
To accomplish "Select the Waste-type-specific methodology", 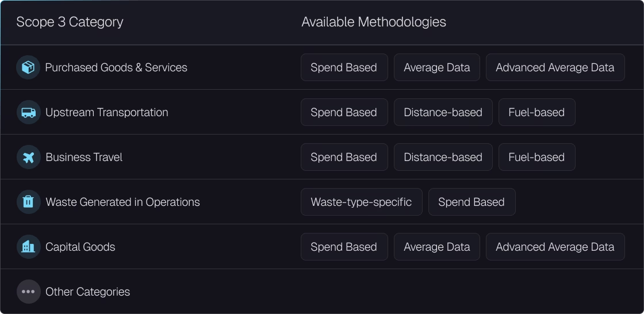I will 362,202.
